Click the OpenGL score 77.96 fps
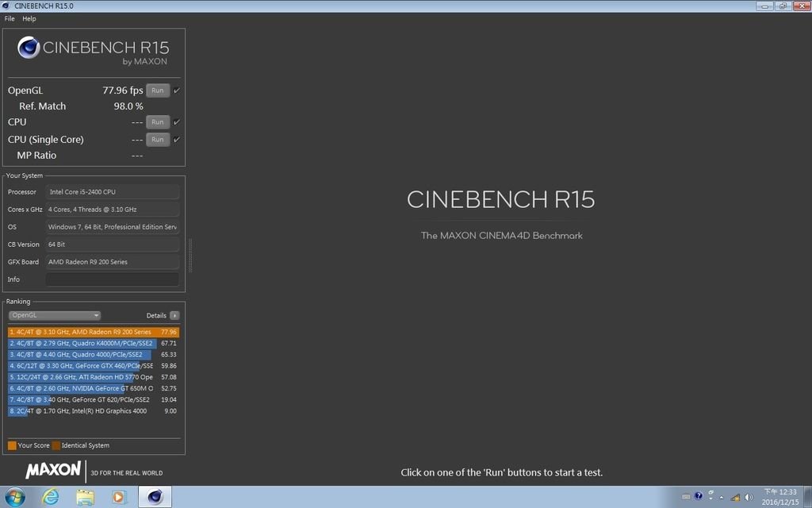This screenshot has height=508, width=812. 123,90
